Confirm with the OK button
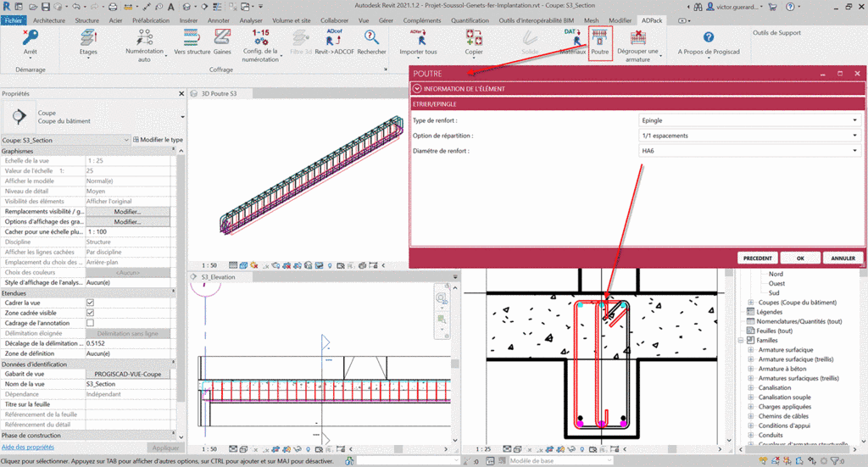This screenshot has height=467, width=868. point(800,258)
